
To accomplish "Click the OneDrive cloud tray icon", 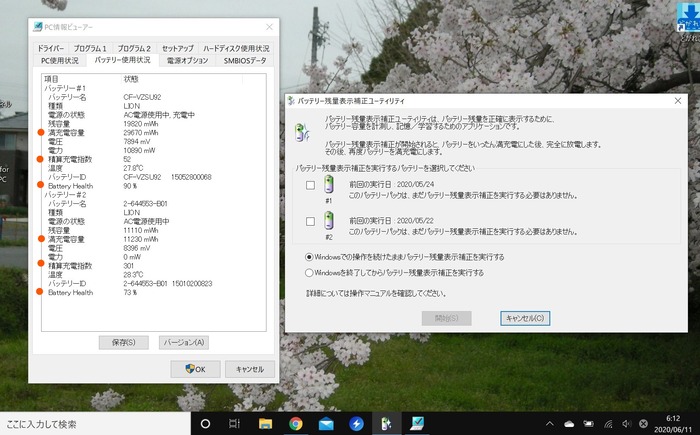I will coord(569,424).
